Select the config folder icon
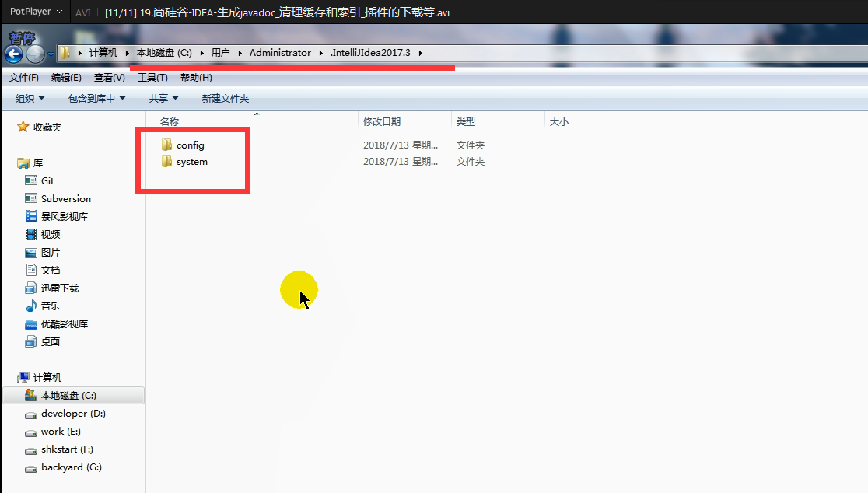The width and height of the screenshot is (868, 493). coord(166,145)
